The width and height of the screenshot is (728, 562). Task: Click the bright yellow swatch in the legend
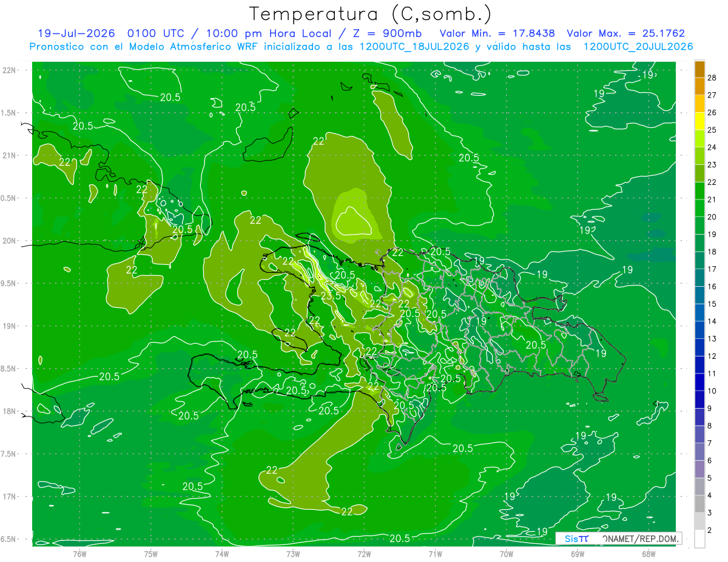coord(699,122)
